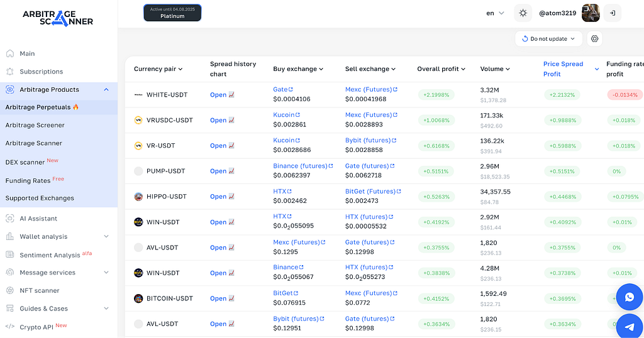Click external link icon next to BitGet (Futures)
The height and width of the screenshot is (338, 644).
(399, 191)
